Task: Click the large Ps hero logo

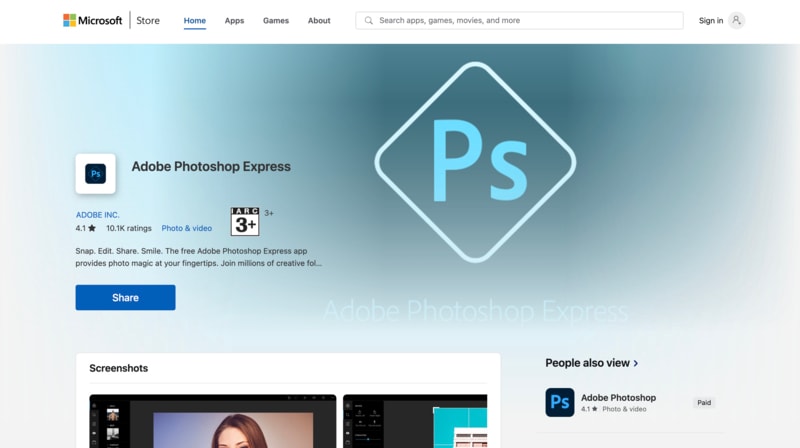Action: [x=476, y=162]
